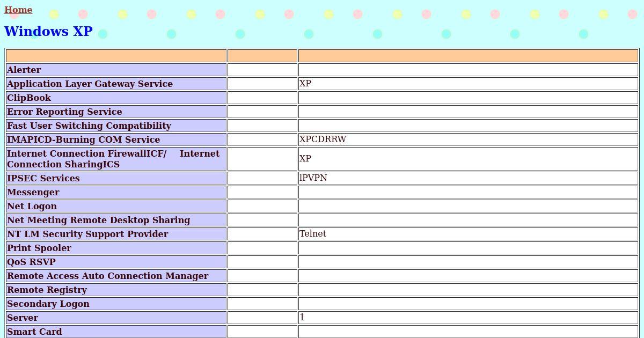Click XP text in Internet Connection Firewall row
The height and width of the screenshot is (338, 644).
pyautogui.click(x=305, y=158)
